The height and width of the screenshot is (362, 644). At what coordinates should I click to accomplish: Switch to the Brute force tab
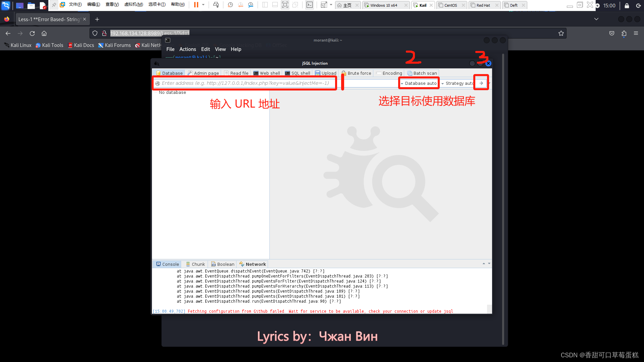tap(356, 73)
